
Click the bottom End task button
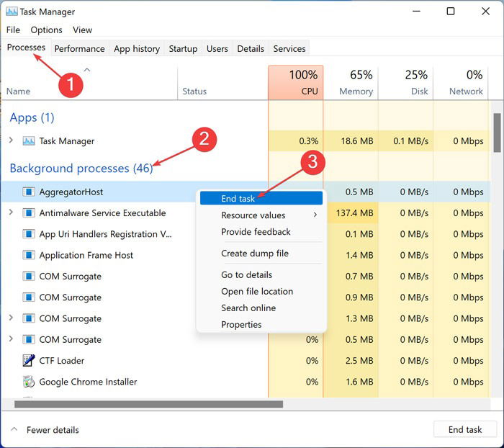(464, 430)
